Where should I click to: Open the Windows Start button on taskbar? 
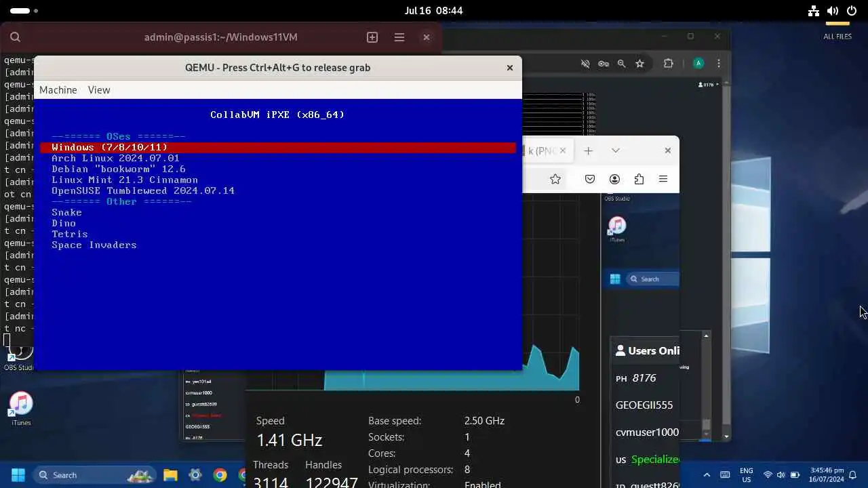click(x=18, y=475)
